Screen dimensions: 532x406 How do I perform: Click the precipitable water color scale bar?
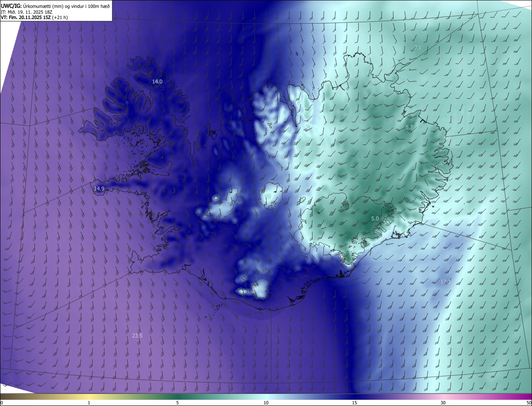266,396
